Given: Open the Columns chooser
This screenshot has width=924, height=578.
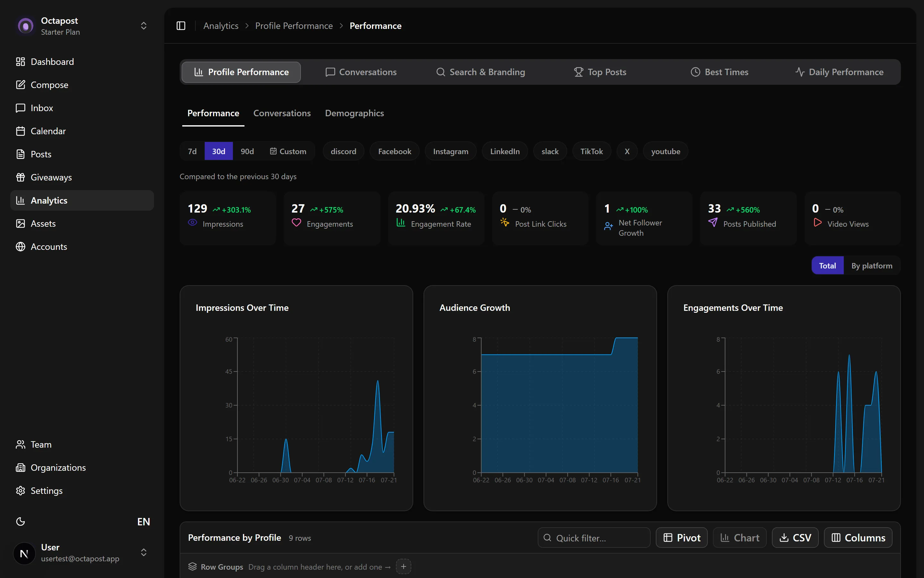Looking at the screenshot, I should click(x=858, y=538).
